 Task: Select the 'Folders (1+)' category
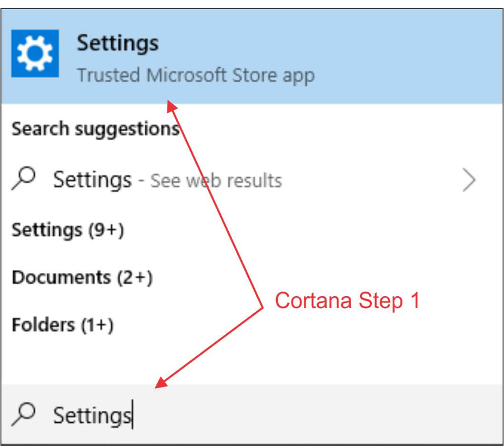(63, 325)
